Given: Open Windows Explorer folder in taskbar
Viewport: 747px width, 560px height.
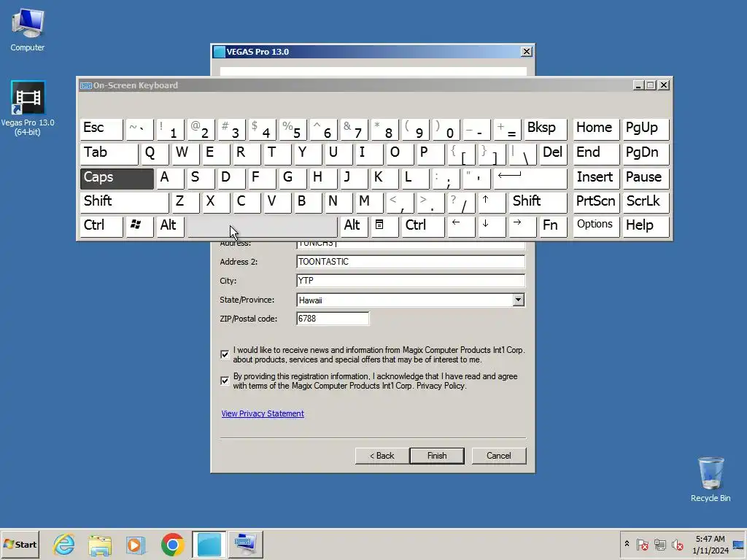Looking at the screenshot, I should click(x=99, y=544).
